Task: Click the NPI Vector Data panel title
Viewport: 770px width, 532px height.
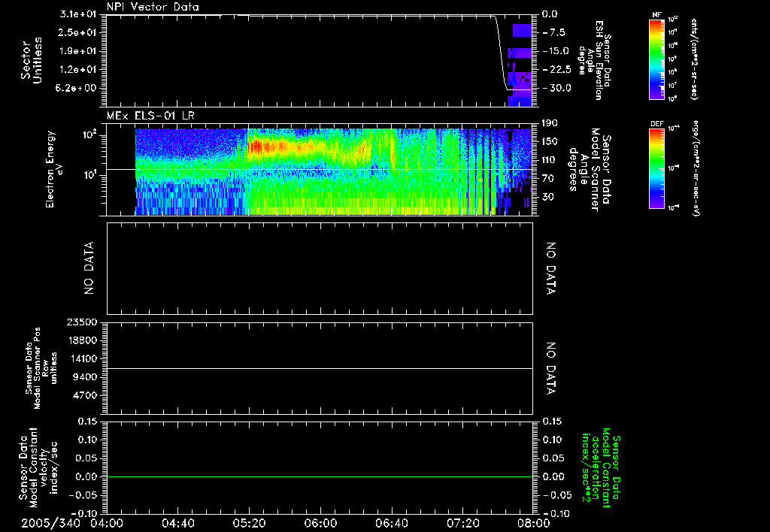Action: tap(153, 7)
